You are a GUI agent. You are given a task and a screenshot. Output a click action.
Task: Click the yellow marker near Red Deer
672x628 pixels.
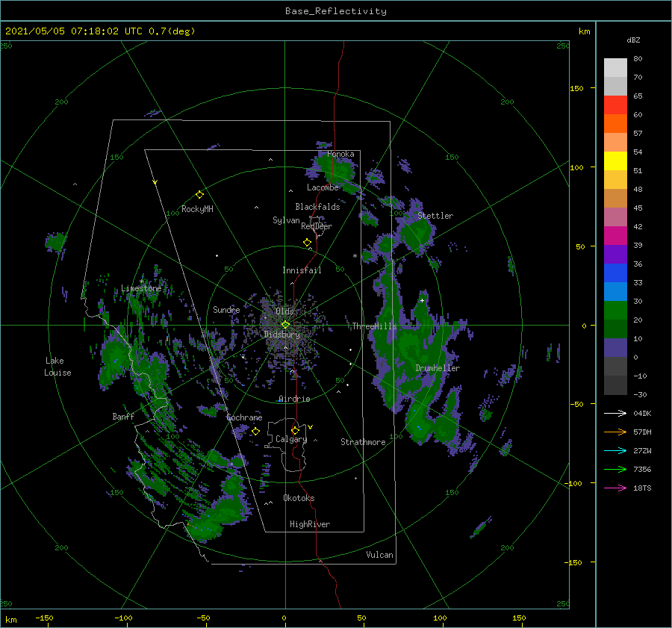pos(308,243)
